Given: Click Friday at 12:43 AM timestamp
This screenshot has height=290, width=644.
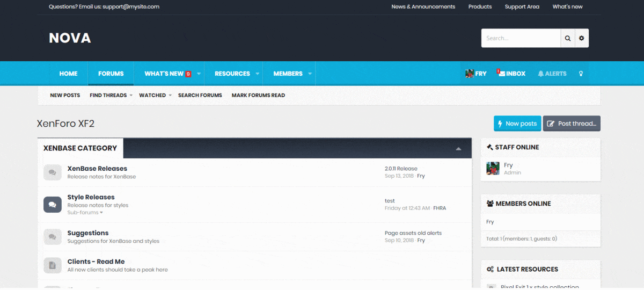Looking at the screenshot, I should pyautogui.click(x=407, y=208).
